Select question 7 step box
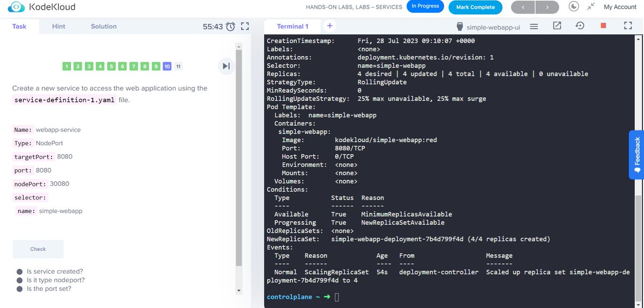 click(134, 66)
